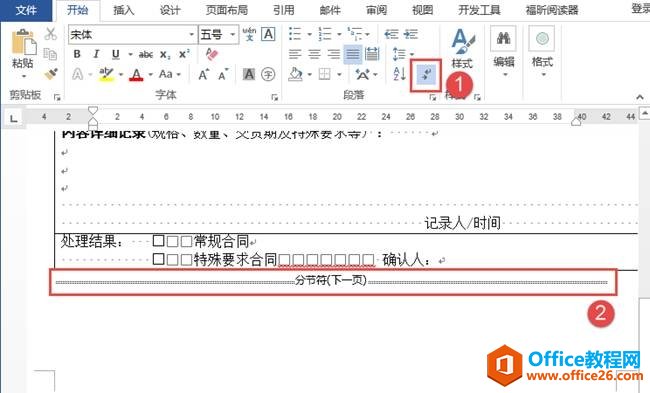Open the Font dialog launcher
This screenshot has width=650, height=393.
pos(274,97)
